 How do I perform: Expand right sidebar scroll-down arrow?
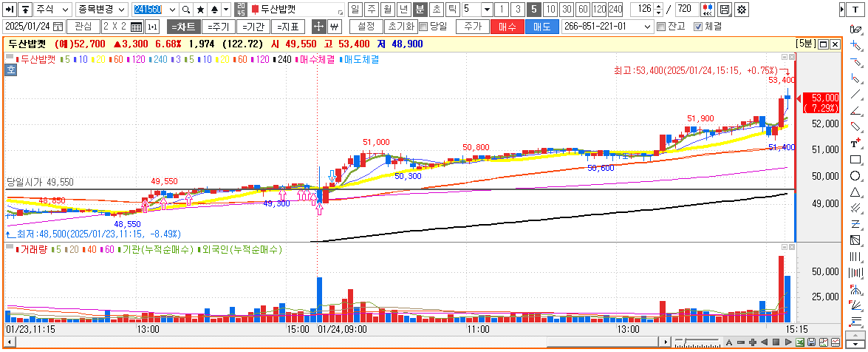pyautogui.click(x=856, y=344)
